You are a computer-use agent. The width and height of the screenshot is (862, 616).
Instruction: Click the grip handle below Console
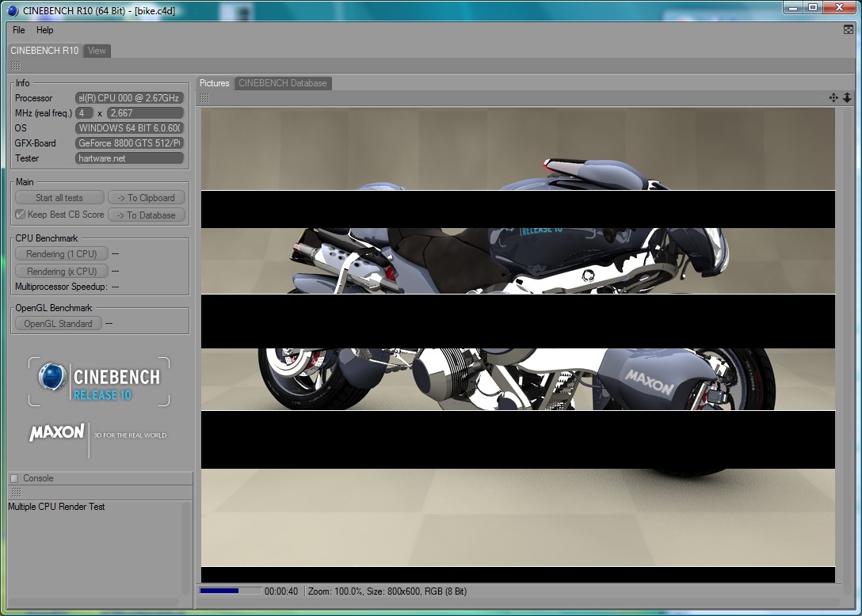(x=16, y=492)
